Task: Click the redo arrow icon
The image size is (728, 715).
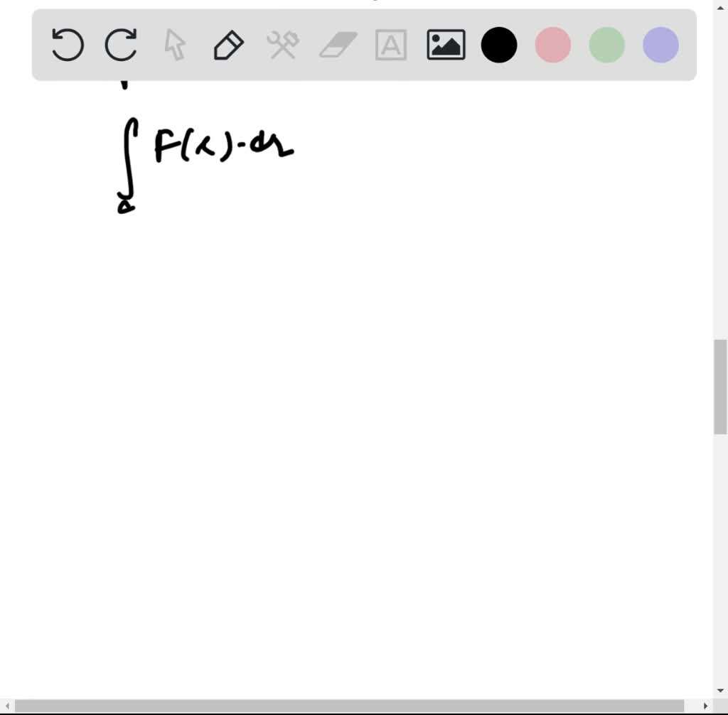Action: pyautogui.click(x=121, y=45)
